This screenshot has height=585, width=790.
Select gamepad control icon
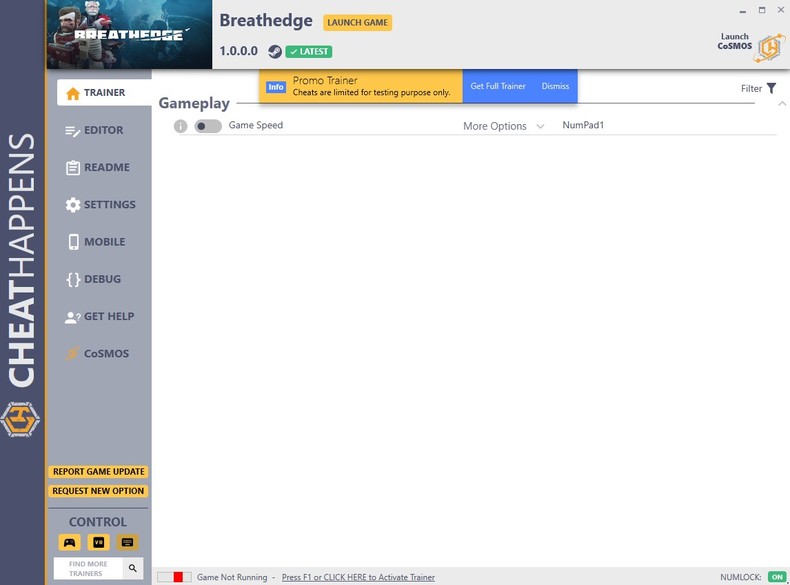coord(70,542)
